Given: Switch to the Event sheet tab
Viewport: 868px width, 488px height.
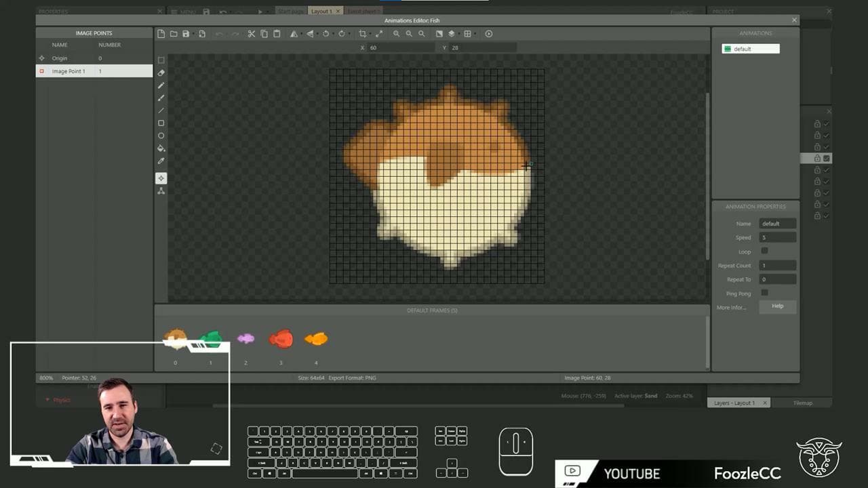Looking at the screenshot, I should pyautogui.click(x=363, y=12).
